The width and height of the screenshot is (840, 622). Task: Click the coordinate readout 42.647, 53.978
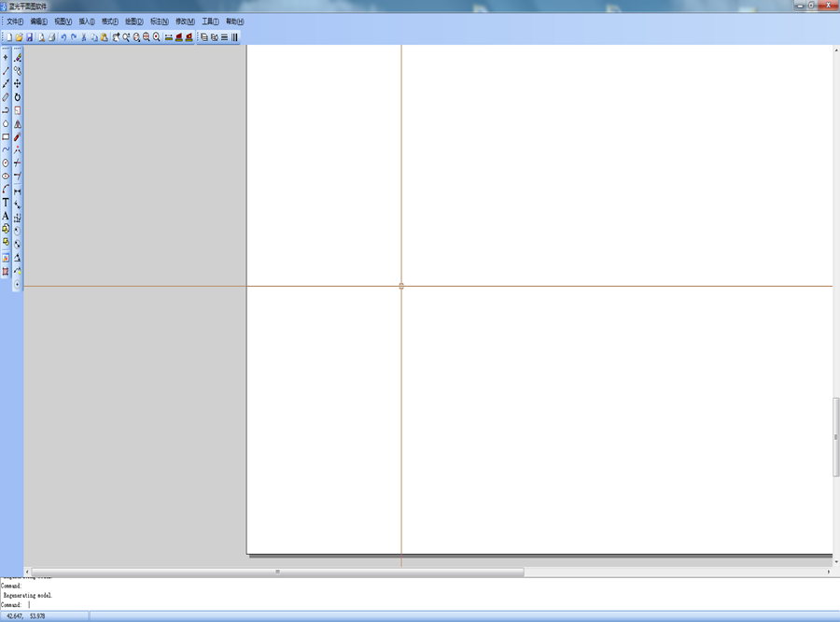point(26,616)
